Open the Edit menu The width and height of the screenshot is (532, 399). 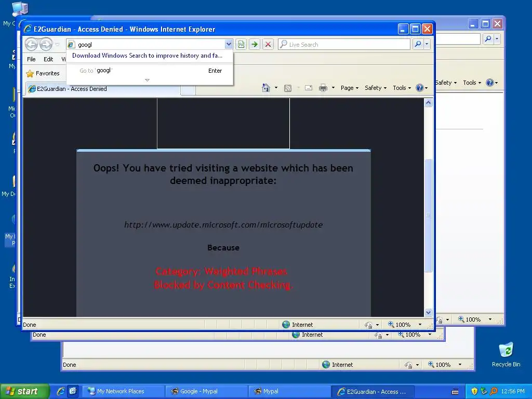pyautogui.click(x=48, y=59)
